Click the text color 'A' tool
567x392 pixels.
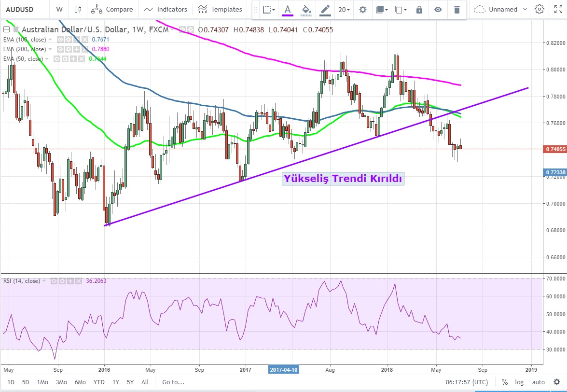pyautogui.click(x=288, y=9)
